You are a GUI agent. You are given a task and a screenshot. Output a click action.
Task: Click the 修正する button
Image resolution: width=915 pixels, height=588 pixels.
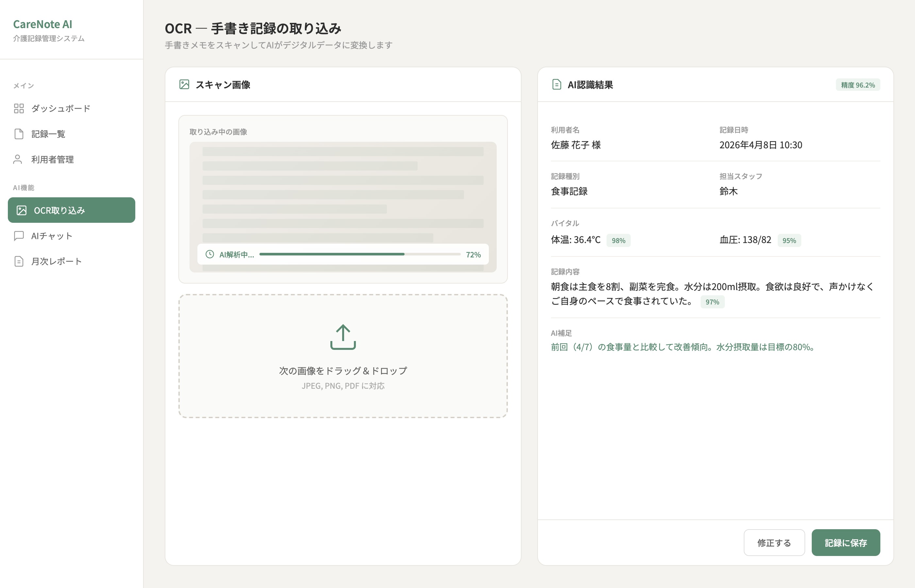pyautogui.click(x=774, y=543)
